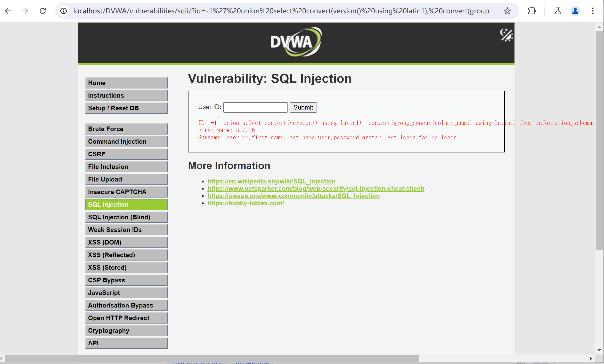Reload the current page

pos(43,11)
